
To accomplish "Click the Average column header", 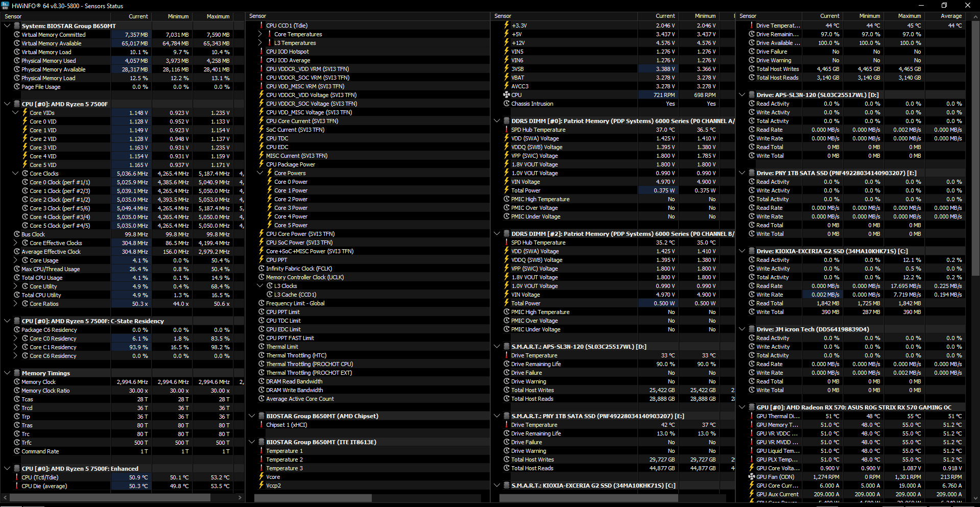I will click(x=951, y=16).
